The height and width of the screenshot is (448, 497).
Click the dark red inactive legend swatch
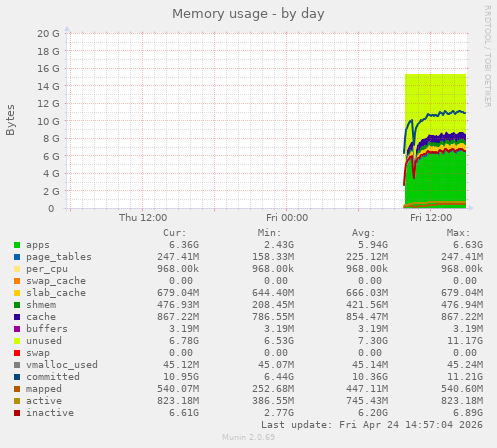click(17, 413)
